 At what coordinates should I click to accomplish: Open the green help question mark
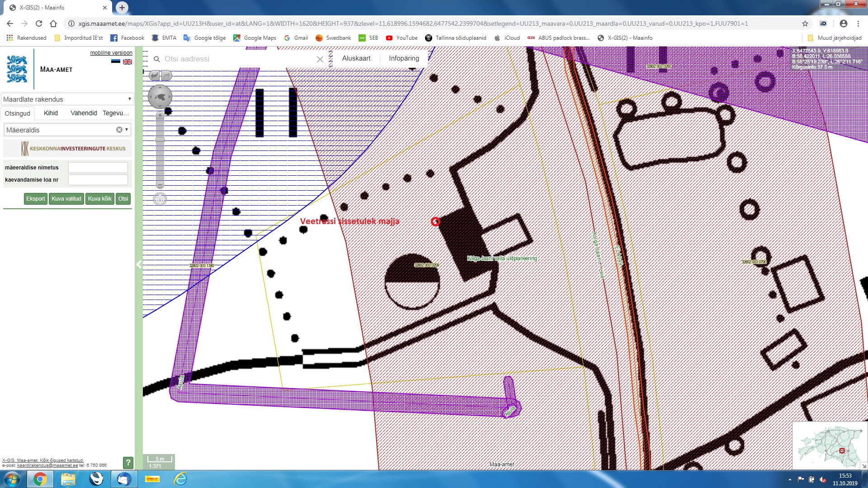128,462
